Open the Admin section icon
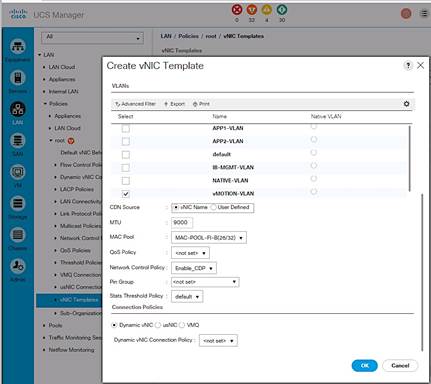 pos(18,266)
